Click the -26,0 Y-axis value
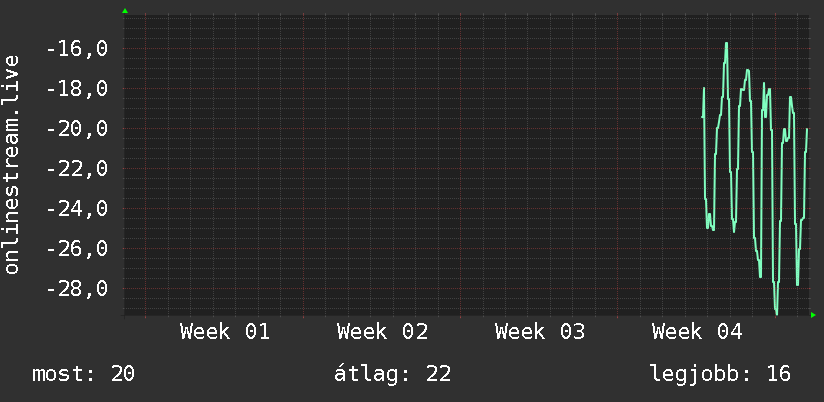Screen dimensions: 824x402 [75, 249]
